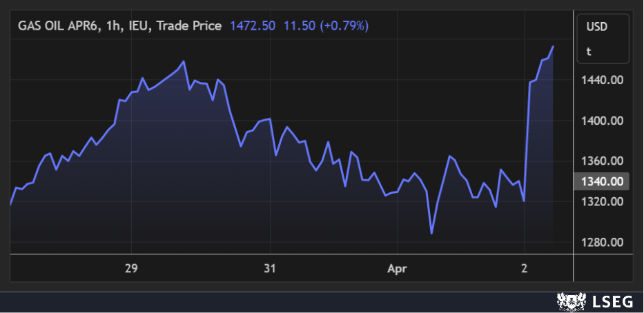Click the LSEG brand text
Image resolution: width=644 pixels, height=313 pixels.
coord(609,301)
